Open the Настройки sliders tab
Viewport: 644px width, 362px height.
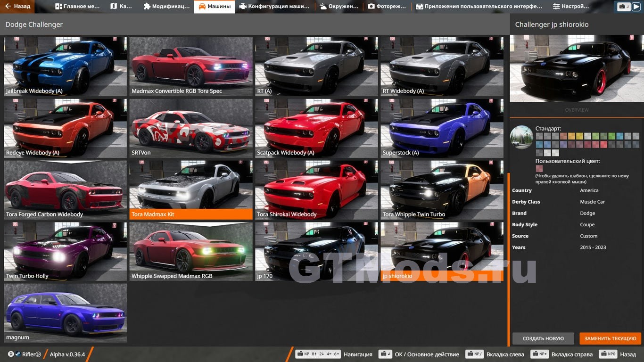tap(571, 7)
